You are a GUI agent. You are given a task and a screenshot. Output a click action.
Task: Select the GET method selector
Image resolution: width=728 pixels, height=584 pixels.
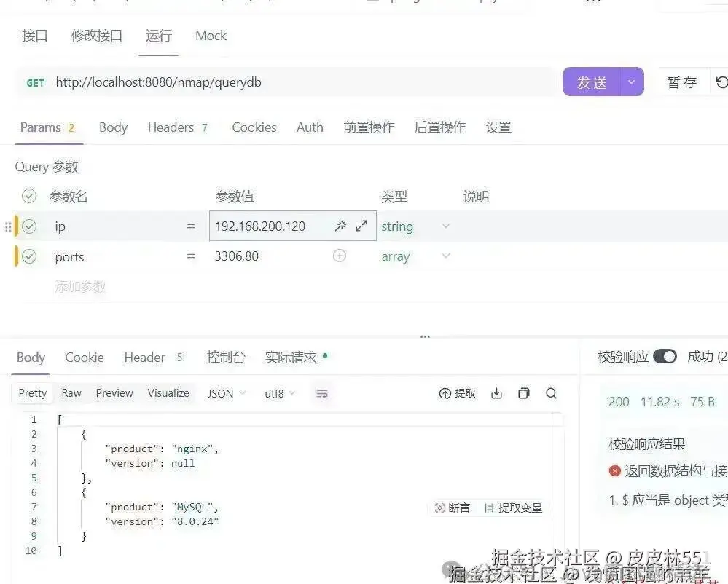pos(35,83)
